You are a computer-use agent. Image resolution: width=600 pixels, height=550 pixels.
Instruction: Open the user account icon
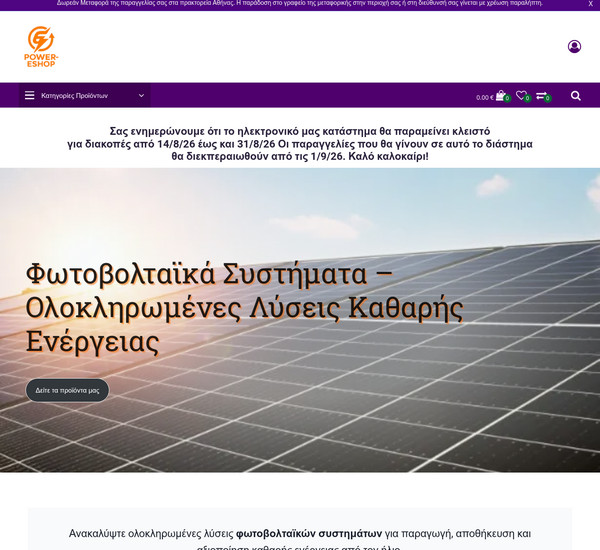click(x=574, y=46)
